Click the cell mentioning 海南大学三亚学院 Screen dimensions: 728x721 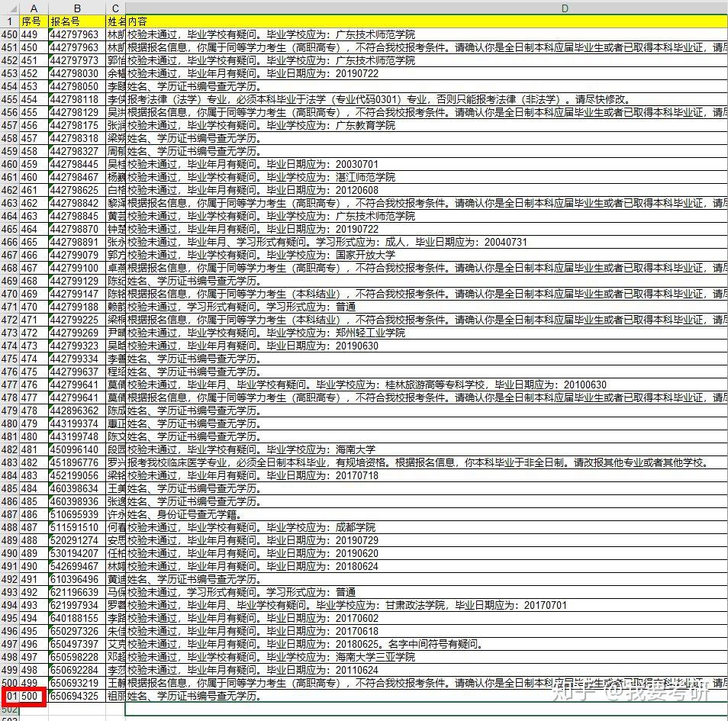pos(427,657)
